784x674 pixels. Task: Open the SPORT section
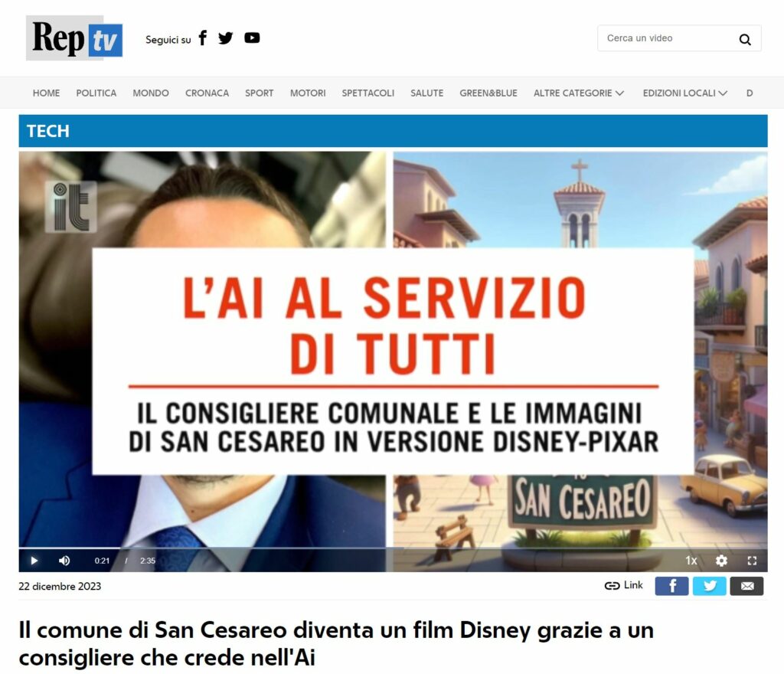tap(259, 93)
